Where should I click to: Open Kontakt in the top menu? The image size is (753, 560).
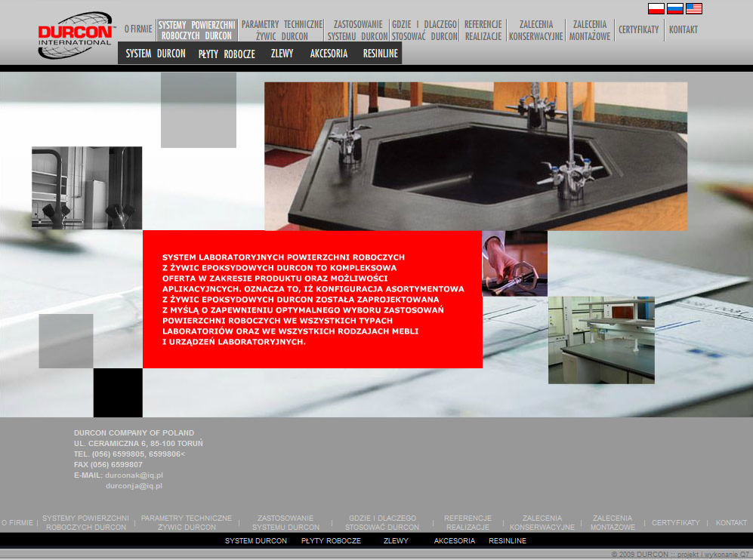[684, 29]
